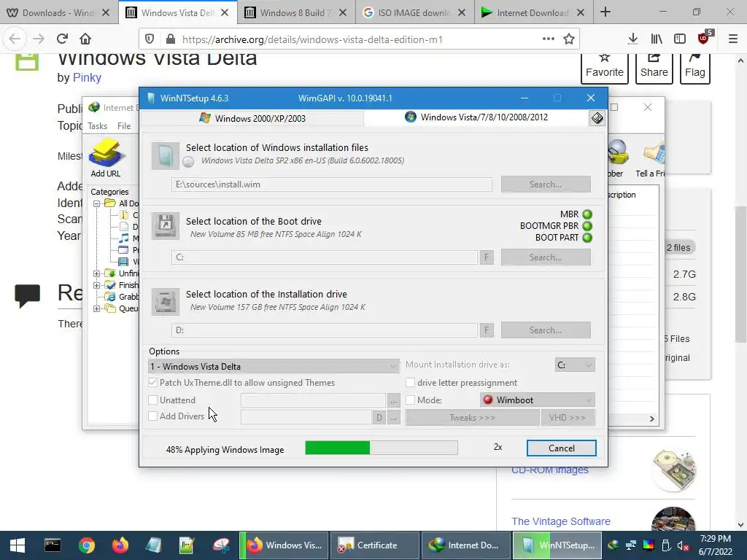Open File menu in IDM window

pyautogui.click(x=124, y=126)
